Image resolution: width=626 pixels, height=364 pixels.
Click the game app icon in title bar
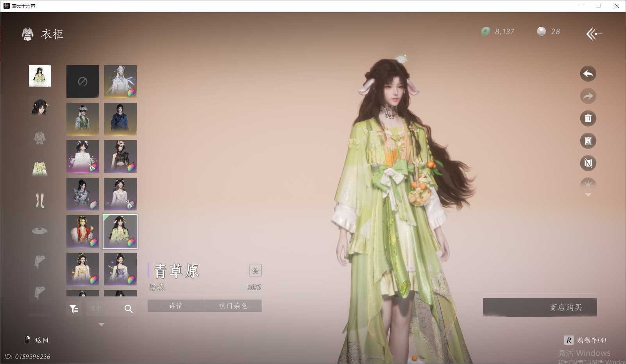point(7,6)
